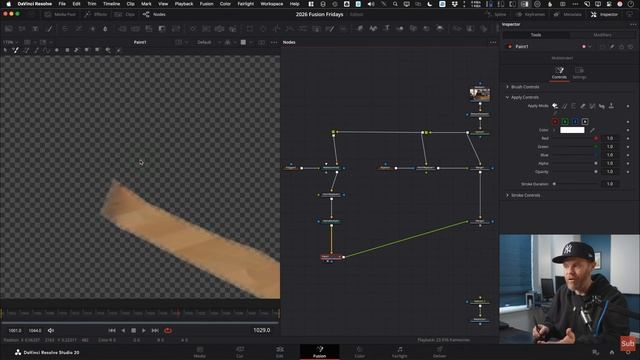
Task: Click the white Color swatch
Action: [x=572, y=130]
